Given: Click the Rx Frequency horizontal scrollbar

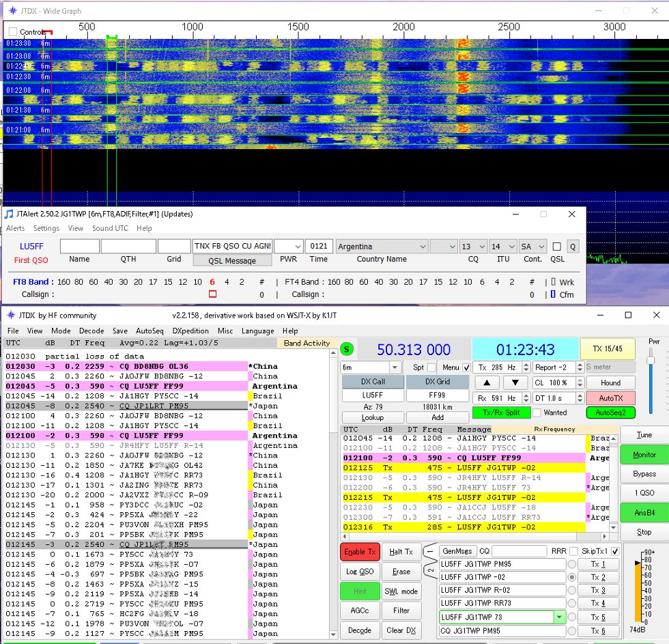Looking at the screenshot, I should pyautogui.click(x=474, y=536).
